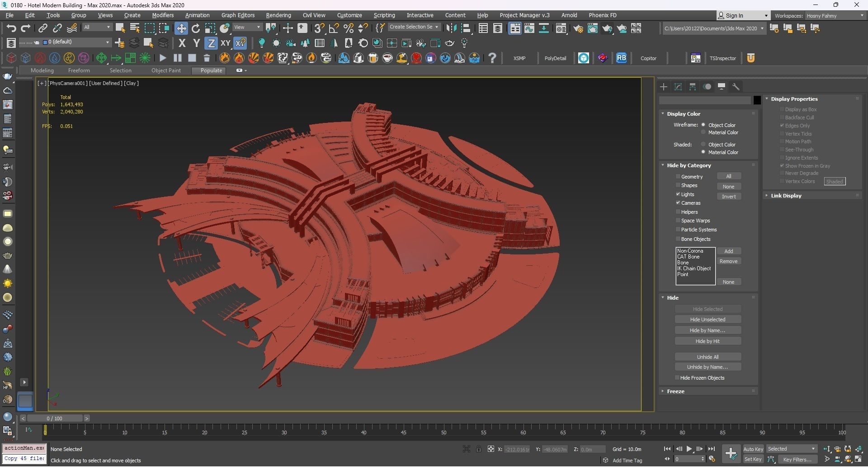
Task: Uncheck the Cameras category checkbox
Action: click(x=678, y=203)
